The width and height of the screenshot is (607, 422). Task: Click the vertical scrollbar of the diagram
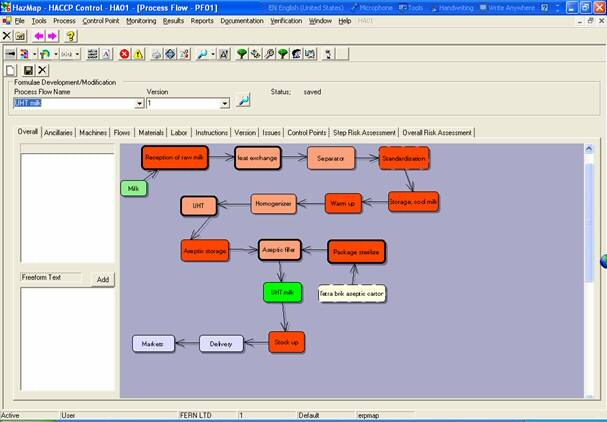(x=587, y=270)
